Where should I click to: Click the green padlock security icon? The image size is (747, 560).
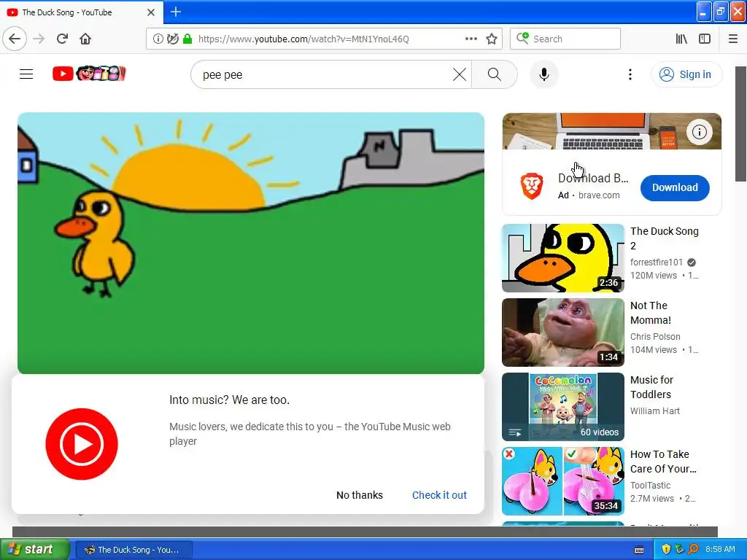(187, 39)
